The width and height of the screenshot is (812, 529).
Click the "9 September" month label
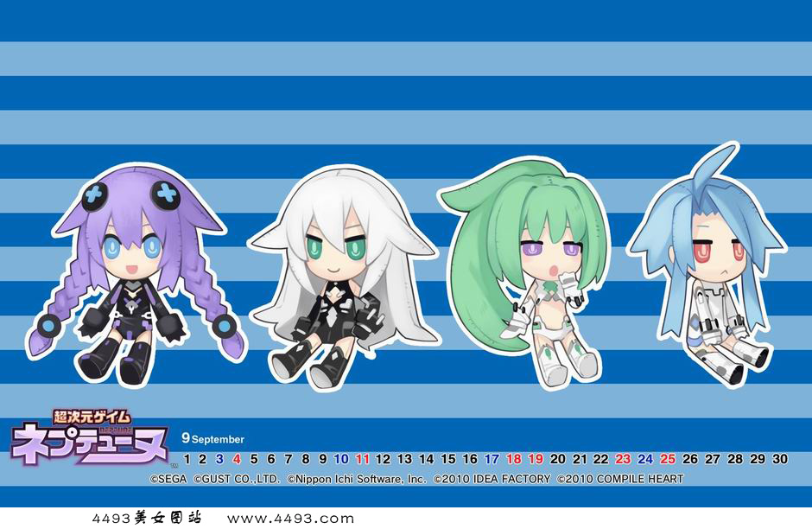213,438
